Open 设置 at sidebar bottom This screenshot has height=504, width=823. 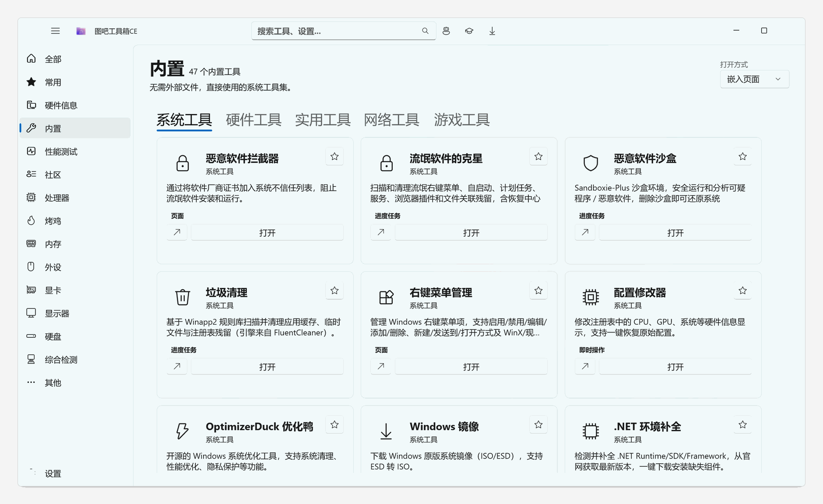(x=75, y=473)
